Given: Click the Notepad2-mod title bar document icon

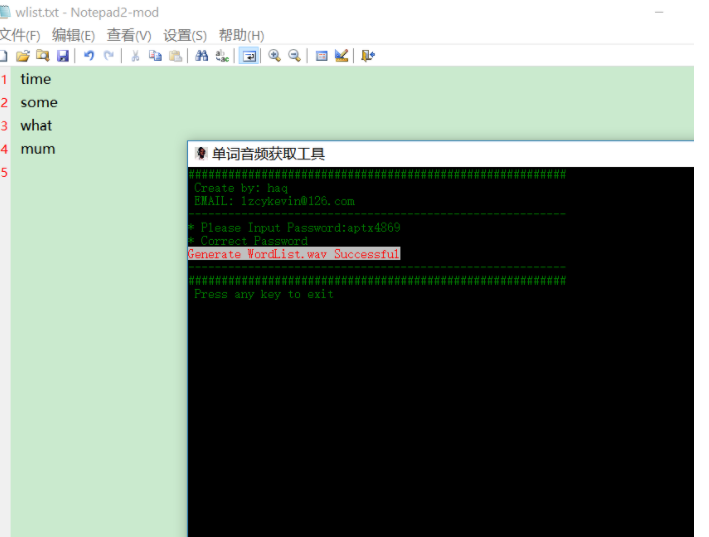Looking at the screenshot, I should (x=5, y=12).
